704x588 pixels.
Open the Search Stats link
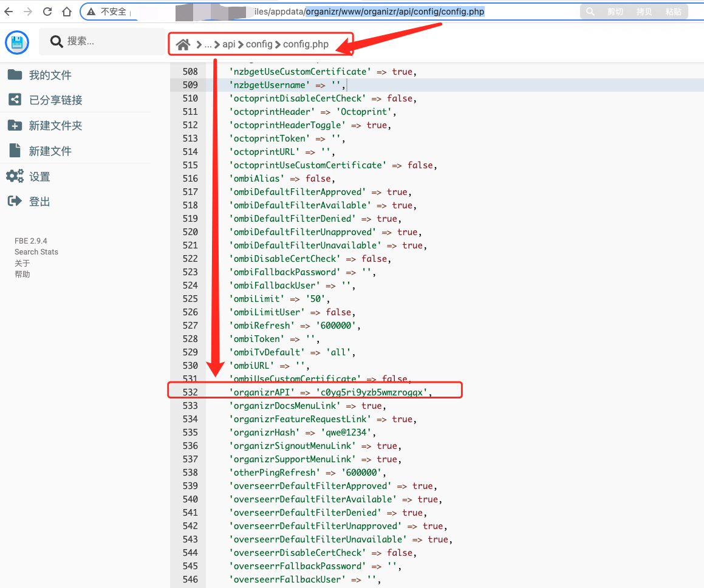(36, 252)
